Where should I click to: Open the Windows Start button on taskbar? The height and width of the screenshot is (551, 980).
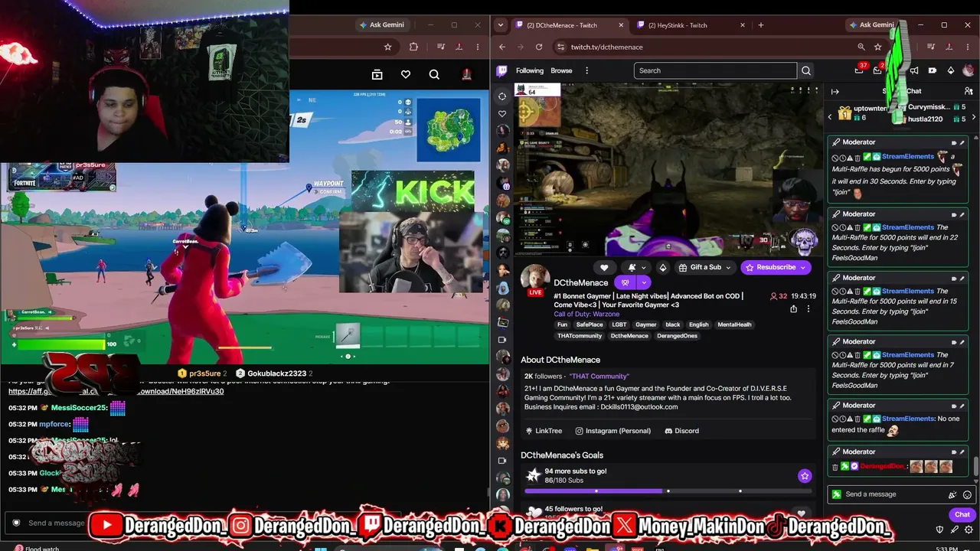tap(321, 548)
